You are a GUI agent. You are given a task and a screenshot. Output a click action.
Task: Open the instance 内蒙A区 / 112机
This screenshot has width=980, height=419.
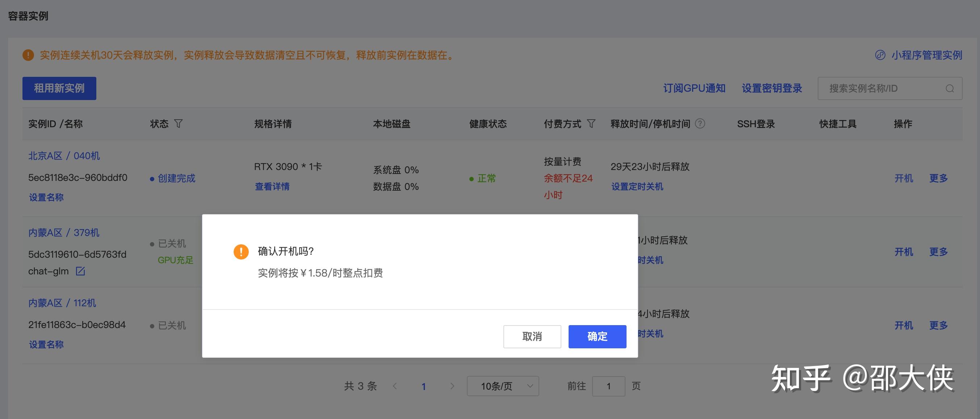[x=62, y=303]
